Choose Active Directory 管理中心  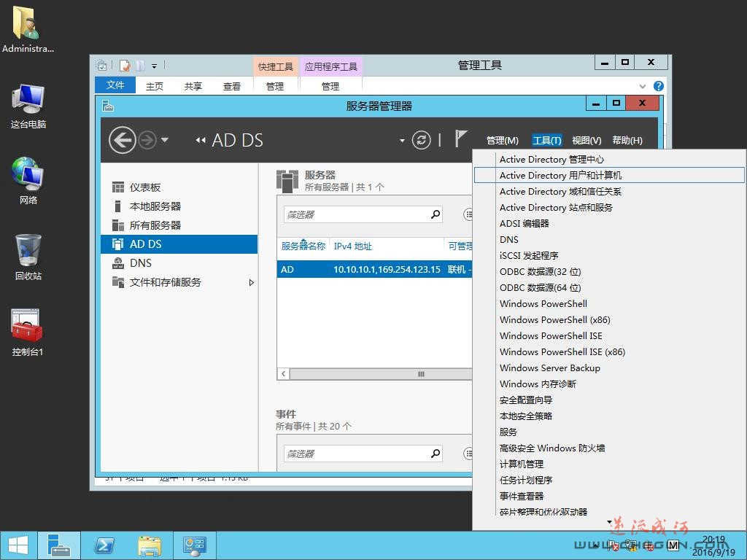[x=609, y=159]
